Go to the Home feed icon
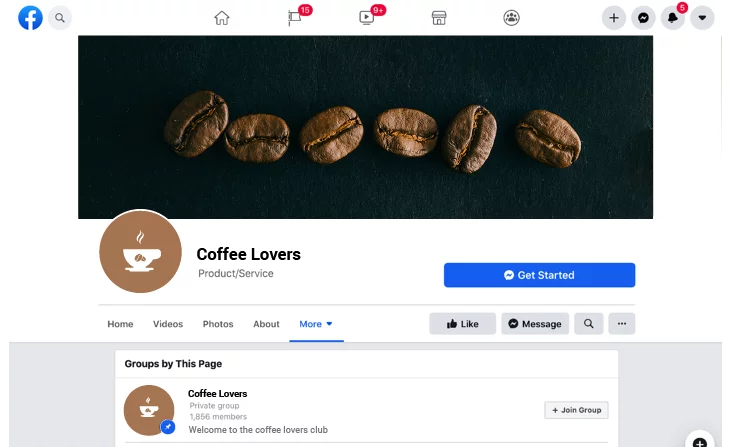 coord(222,18)
